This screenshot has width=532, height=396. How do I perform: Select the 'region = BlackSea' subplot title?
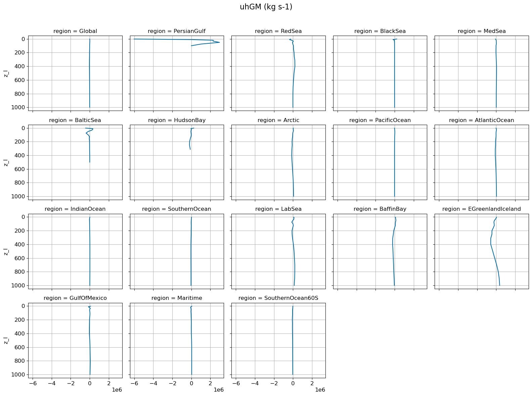380,31
